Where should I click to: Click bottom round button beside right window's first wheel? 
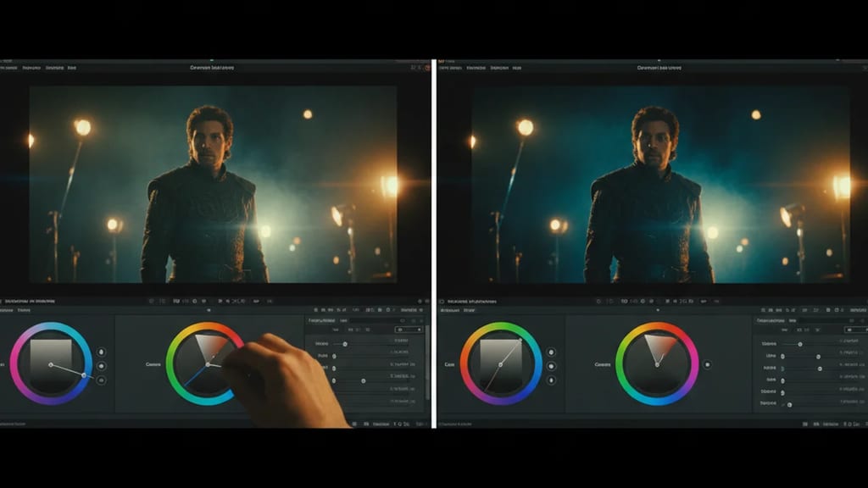click(551, 380)
